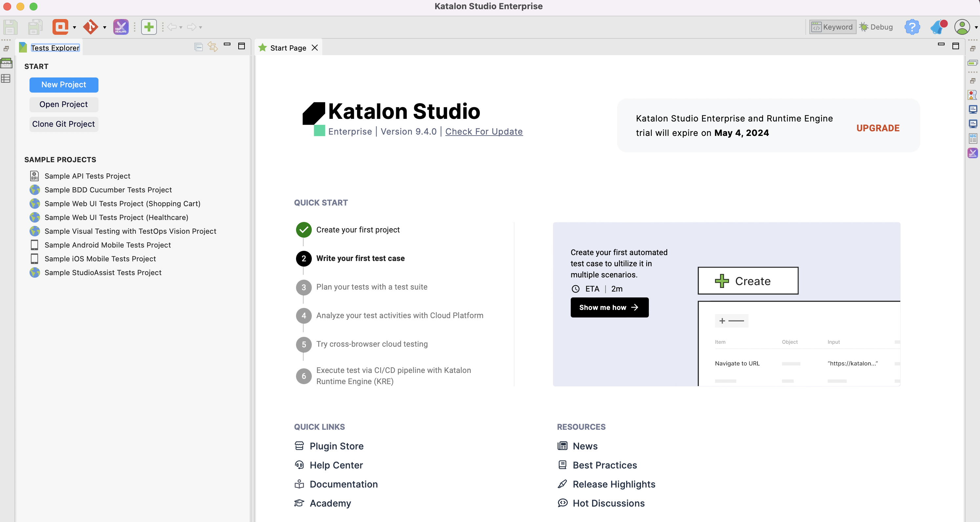The width and height of the screenshot is (980, 522).
Task: Select the Tests Explorer tab
Action: (50, 48)
